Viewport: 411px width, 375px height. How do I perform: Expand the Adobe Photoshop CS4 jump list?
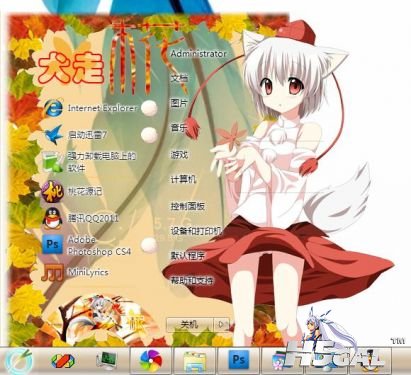point(149,245)
